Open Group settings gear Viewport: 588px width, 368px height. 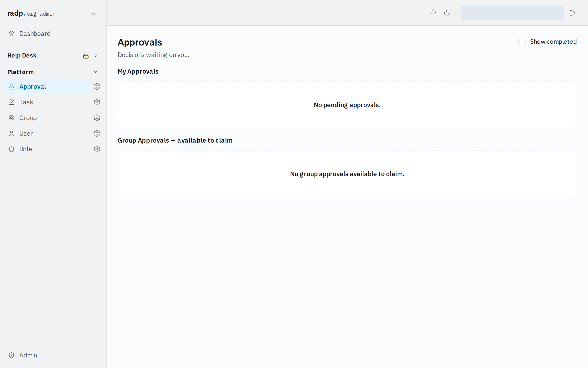tap(97, 118)
